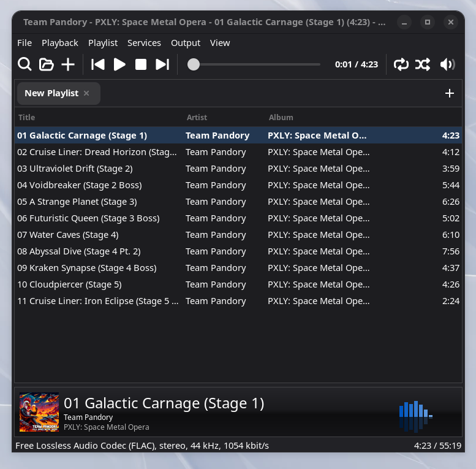Sort by the Album column header
The height and width of the screenshot is (469, 476).
pyautogui.click(x=281, y=117)
